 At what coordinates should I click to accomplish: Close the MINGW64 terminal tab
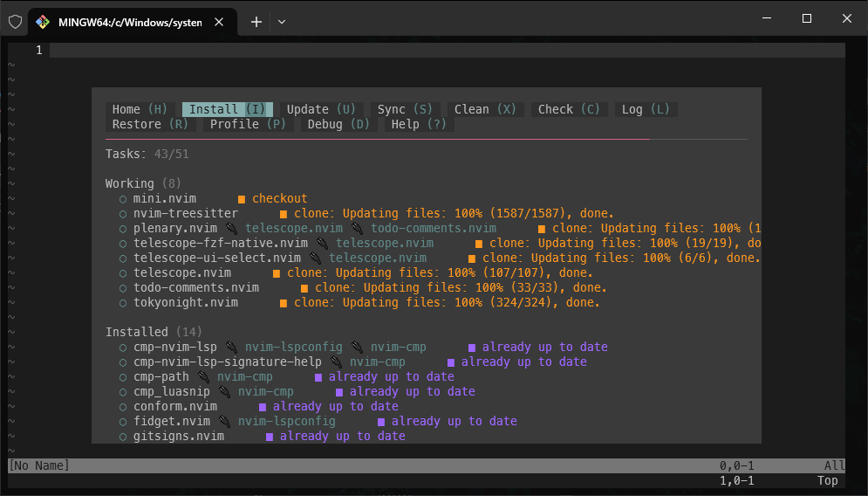click(x=219, y=22)
